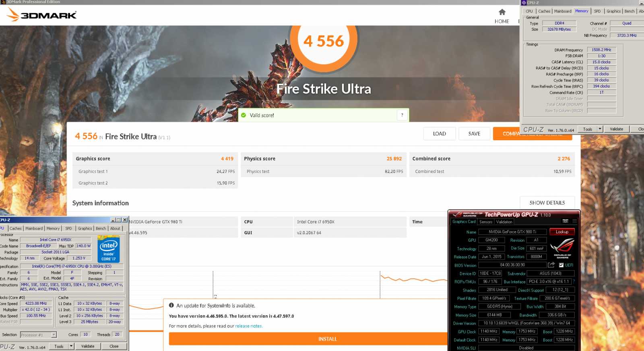Open Caches tab in lower CPU-Z window
The width and height of the screenshot is (644, 351).
tap(15, 228)
